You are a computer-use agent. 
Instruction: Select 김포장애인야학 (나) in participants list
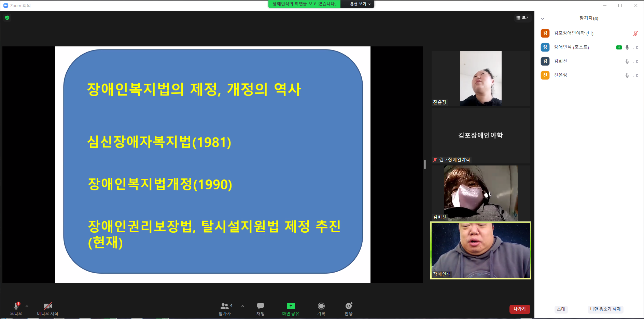coord(589,33)
